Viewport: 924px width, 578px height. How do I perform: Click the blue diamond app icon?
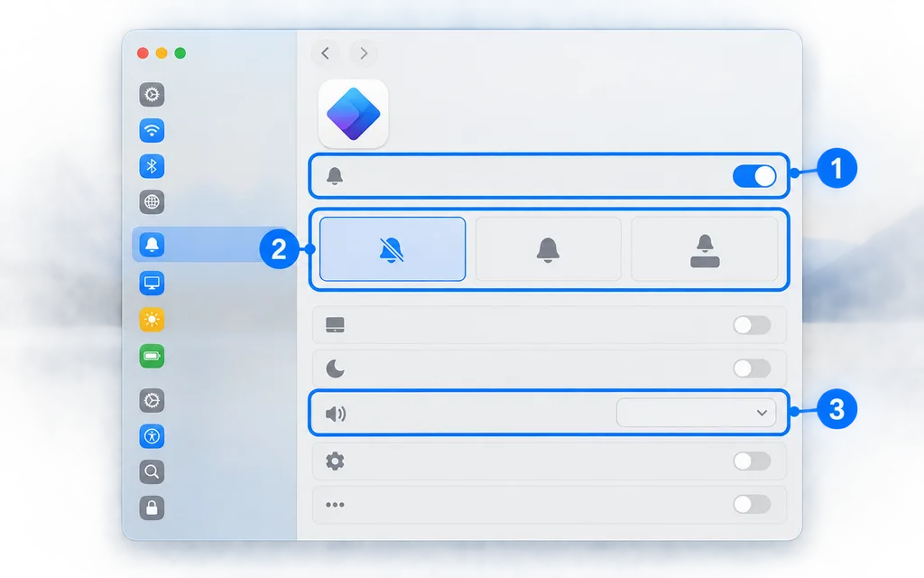tap(353, 114)
